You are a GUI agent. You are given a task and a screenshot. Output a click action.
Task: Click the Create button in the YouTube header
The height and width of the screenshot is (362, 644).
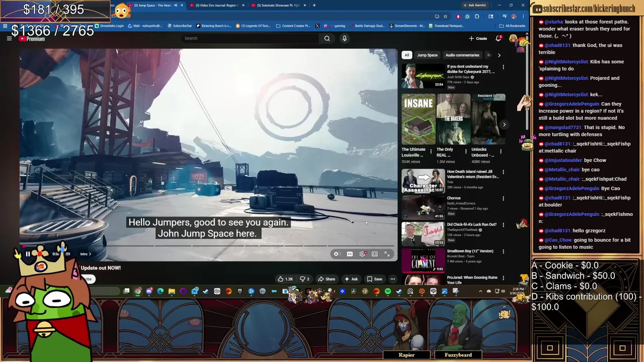point(478,38)
